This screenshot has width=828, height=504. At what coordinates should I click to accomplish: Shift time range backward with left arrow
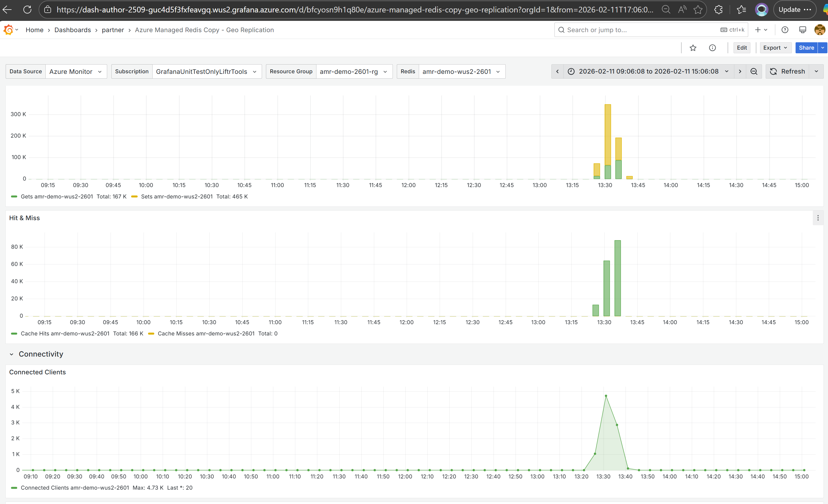558,72
